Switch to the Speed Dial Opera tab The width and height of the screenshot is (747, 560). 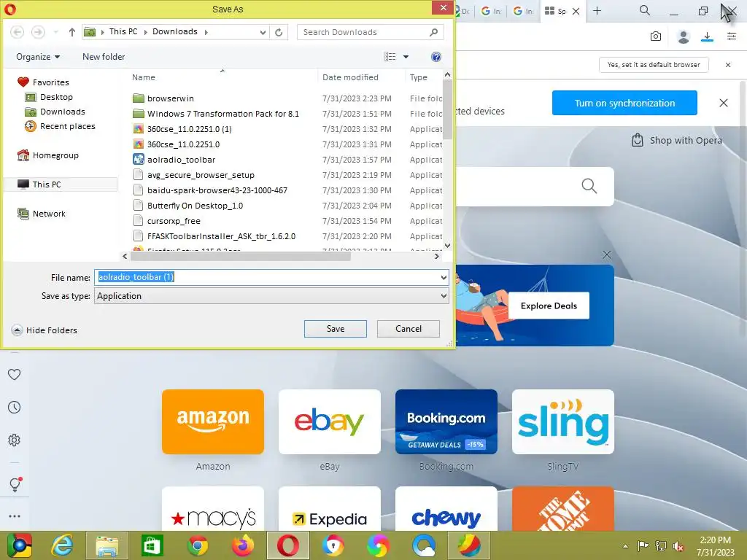tap(561, 11)
